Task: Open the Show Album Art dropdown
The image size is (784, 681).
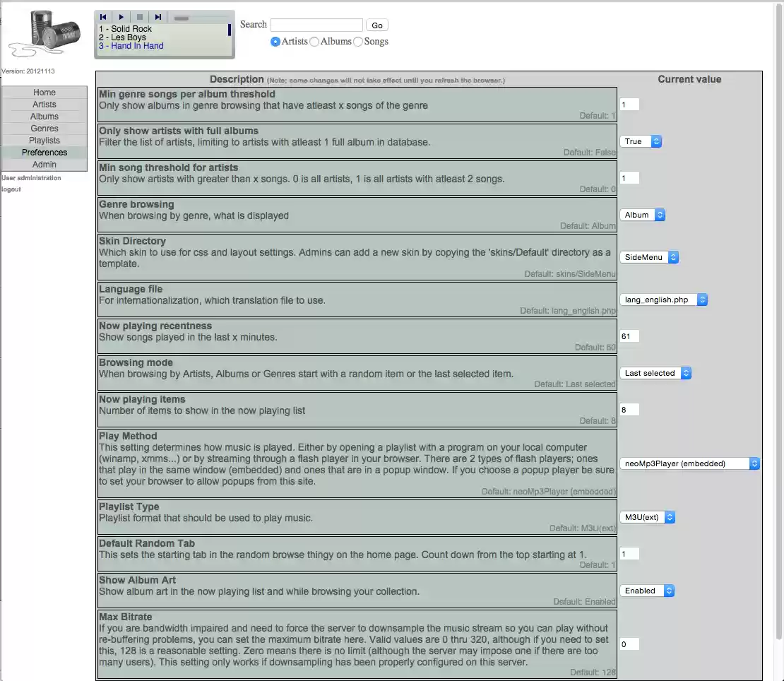Action: pos(646,591)
